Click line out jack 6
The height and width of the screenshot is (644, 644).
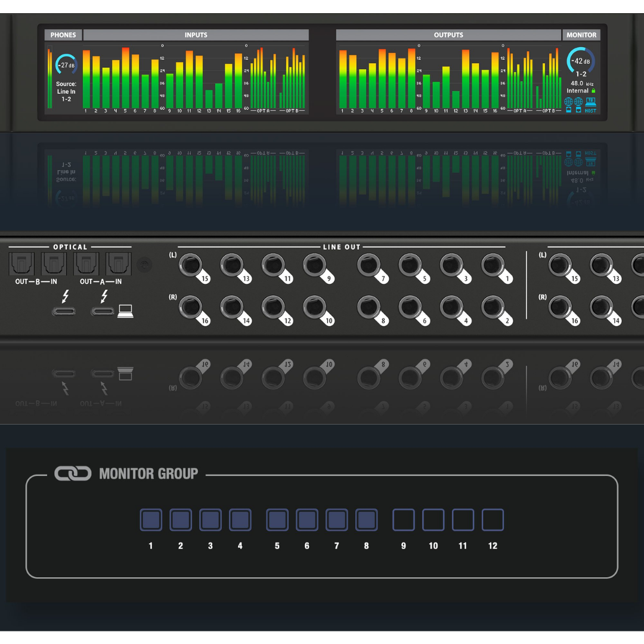pos(410,307)
